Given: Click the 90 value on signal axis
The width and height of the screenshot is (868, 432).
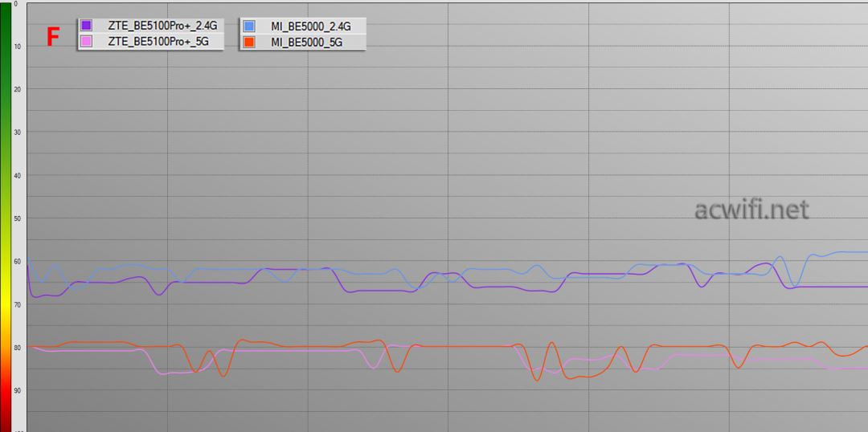Looking at the screenshot, I should (17, 390).
